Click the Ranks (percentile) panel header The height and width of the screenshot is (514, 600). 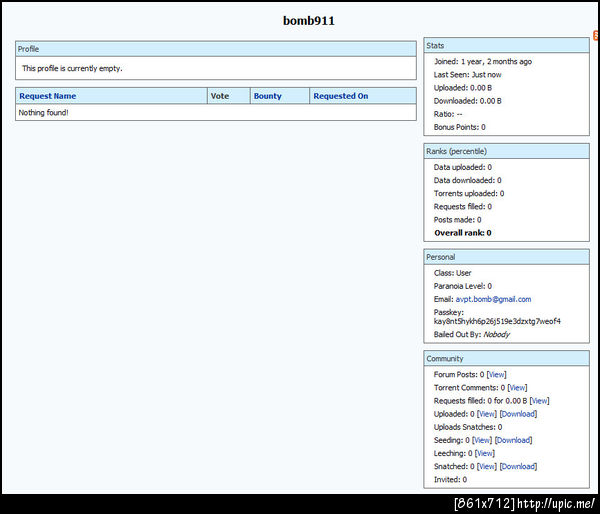[x=506, y=151]
